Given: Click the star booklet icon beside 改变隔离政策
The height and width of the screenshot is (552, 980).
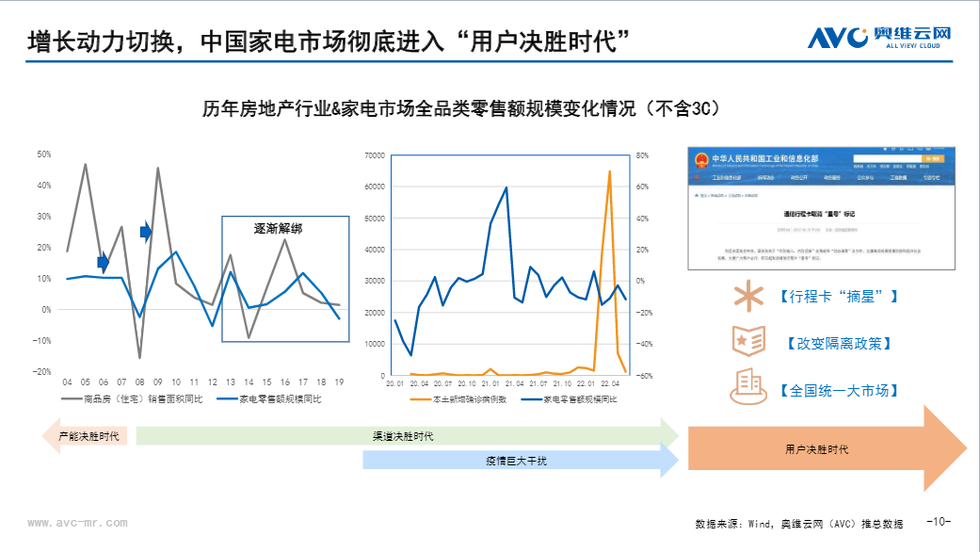Looking at the screenshot, I should (748, 341).
